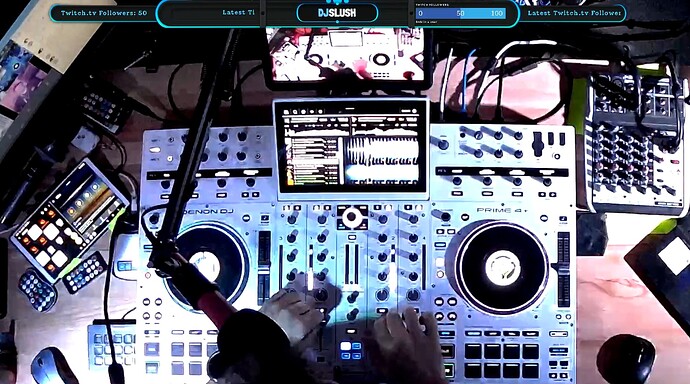The width and height of the screenshot is (690, 384).
Task: Click the round browse encoder knob above mixer
Action: 352,217
